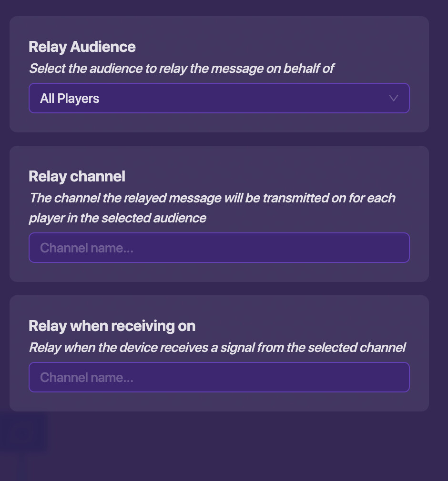Click the 'channel the relayed message' description text
The height and width of the screenshot is (481, 448).
coord(212,198)
